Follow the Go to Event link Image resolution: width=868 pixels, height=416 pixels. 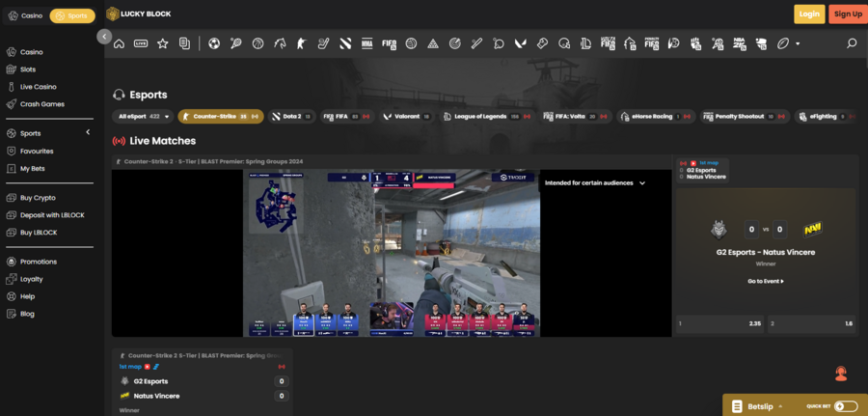coord(766,282)
